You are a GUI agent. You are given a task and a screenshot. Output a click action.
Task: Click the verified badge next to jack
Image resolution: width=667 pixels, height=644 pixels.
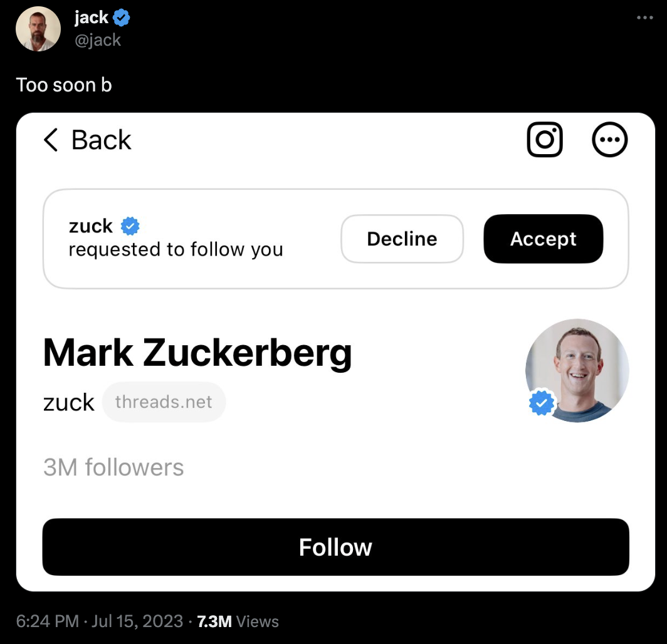coord(122,18)
